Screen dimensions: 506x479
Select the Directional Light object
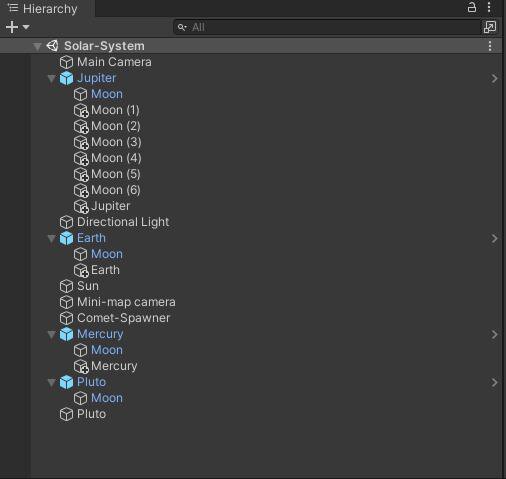[123, 222]
